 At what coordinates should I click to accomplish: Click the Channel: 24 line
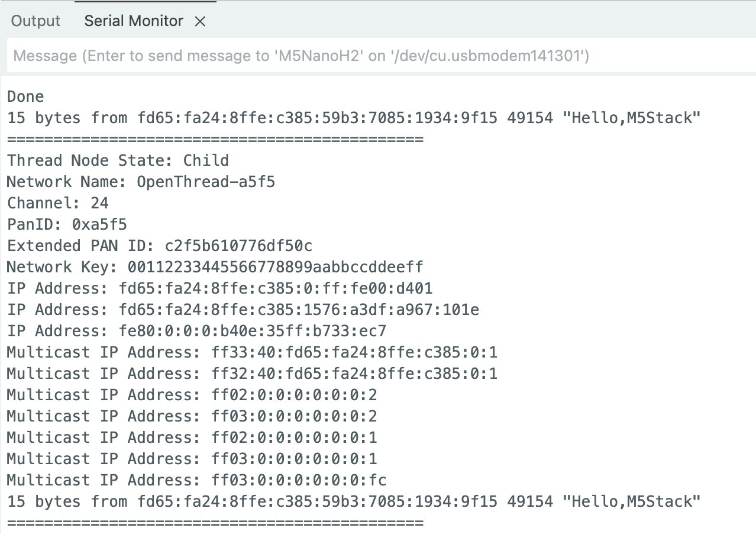pos(58,203)
